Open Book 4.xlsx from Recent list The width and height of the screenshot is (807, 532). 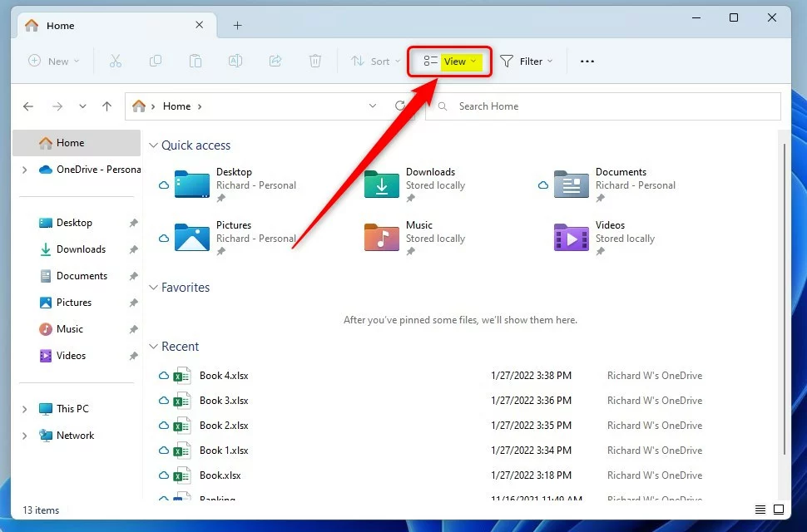coord(224,376)
